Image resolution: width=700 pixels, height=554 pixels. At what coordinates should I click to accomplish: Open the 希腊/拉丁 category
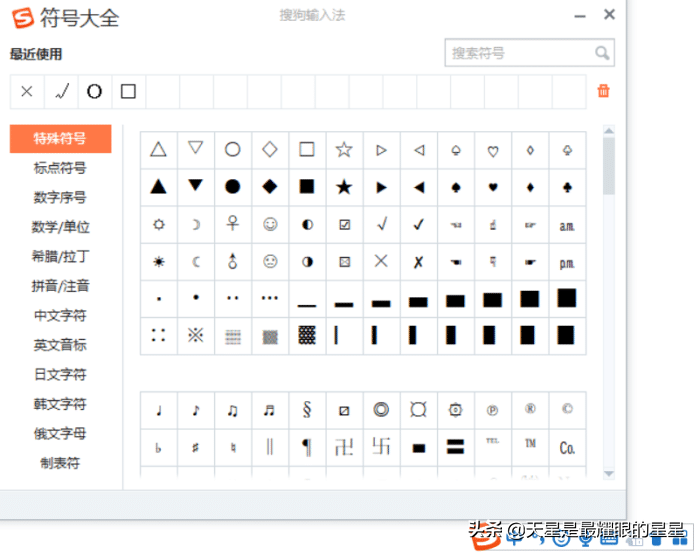[60, 256]
